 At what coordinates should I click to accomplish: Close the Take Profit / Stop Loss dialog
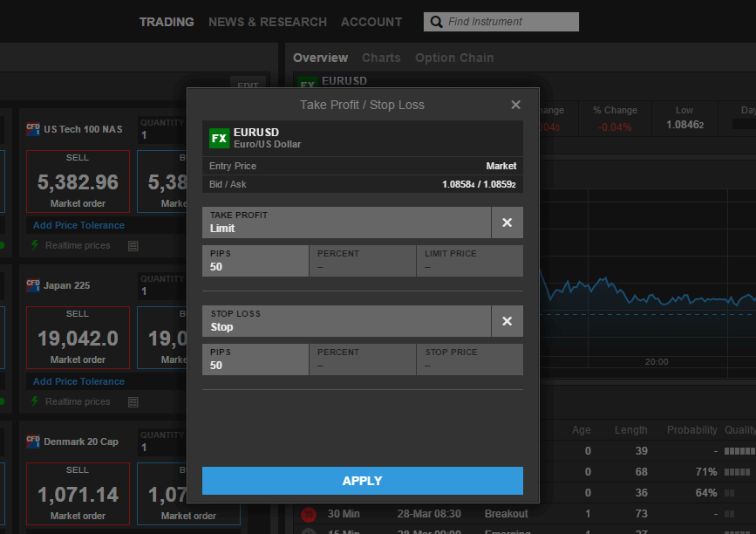coord(515,105)
